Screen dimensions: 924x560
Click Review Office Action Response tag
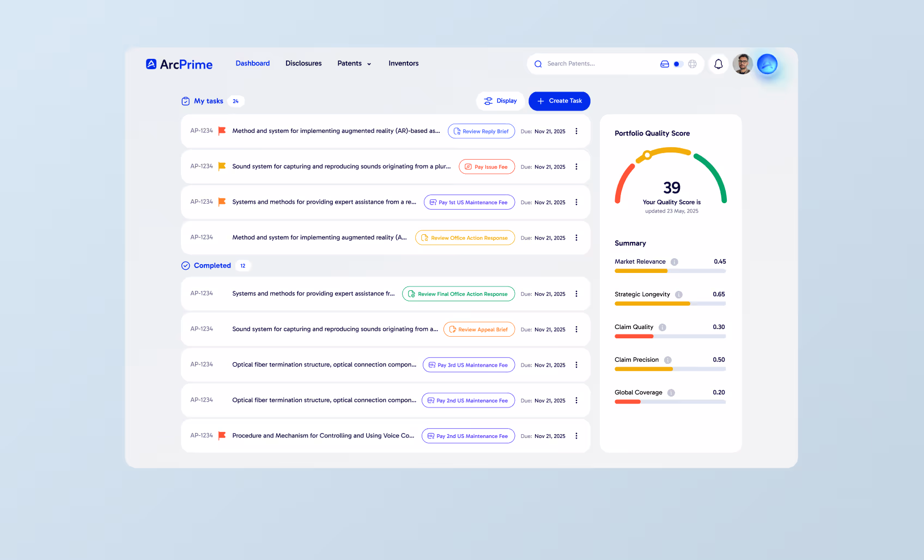(465, 238)
